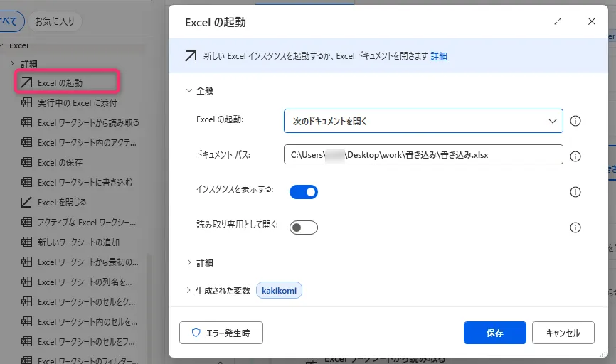Image resolution: width=616 pixels, height=364 pixels.
Task: Expand the 生成された変数 section
Action: [x=189, y=290]
